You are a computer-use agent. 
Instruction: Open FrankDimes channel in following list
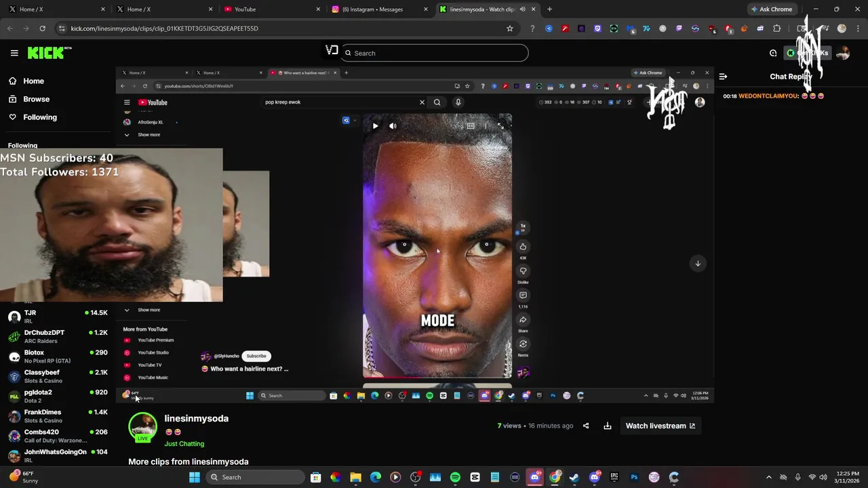coord(58,415)
